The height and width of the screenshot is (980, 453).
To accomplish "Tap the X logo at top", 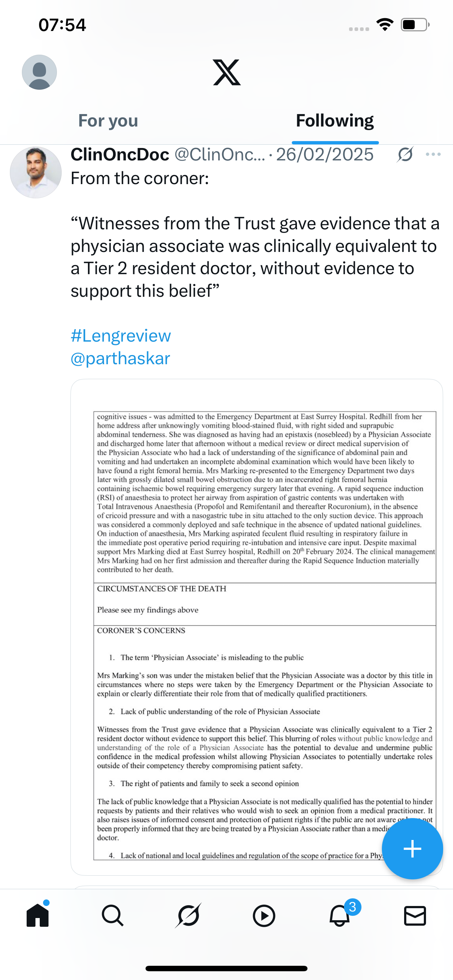I will coord(226,72).
